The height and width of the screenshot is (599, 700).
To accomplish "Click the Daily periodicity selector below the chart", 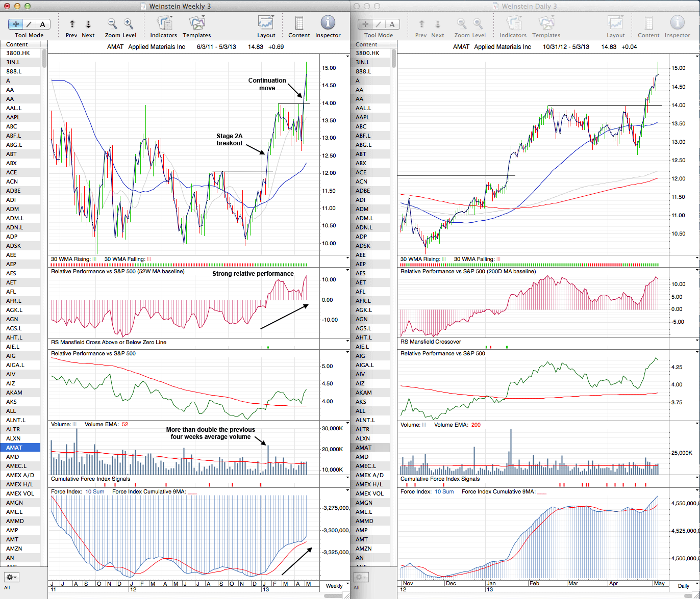I will 683,586.
